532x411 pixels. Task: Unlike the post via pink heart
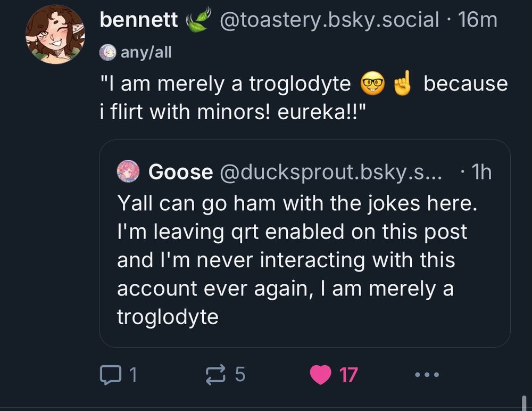pyautogui.click(x=320, y=375)
